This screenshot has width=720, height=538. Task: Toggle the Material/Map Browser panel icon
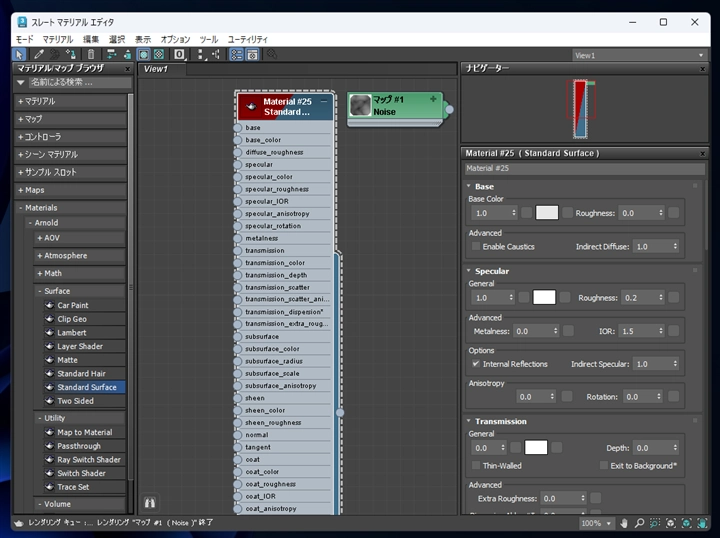click(236, 55)
